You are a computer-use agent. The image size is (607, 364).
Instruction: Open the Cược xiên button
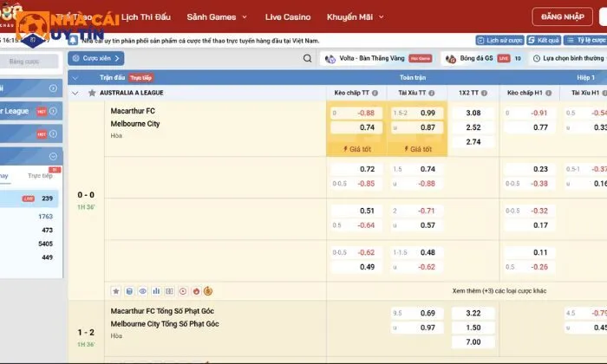[x=96, y=58]
